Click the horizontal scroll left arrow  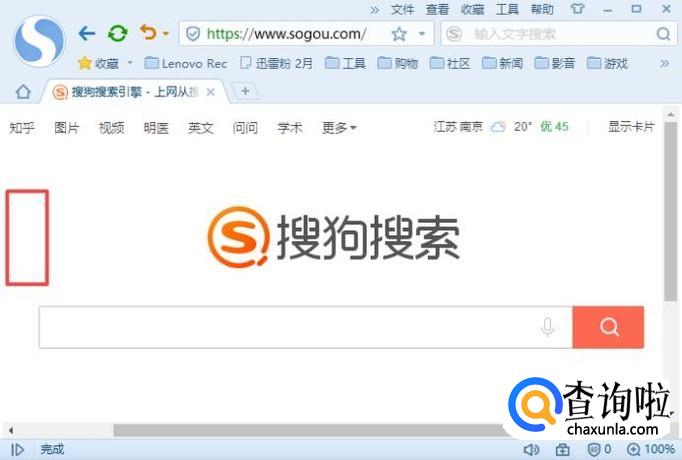[11, 430]
